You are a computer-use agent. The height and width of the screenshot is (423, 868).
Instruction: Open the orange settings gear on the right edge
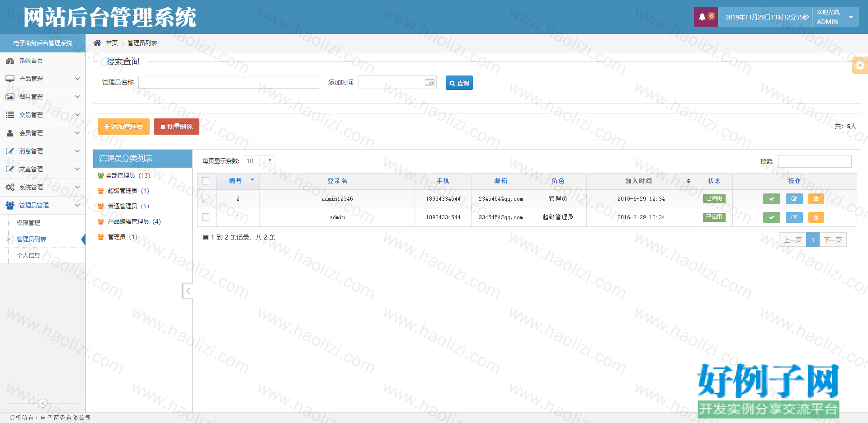click(x=860, y=65)
